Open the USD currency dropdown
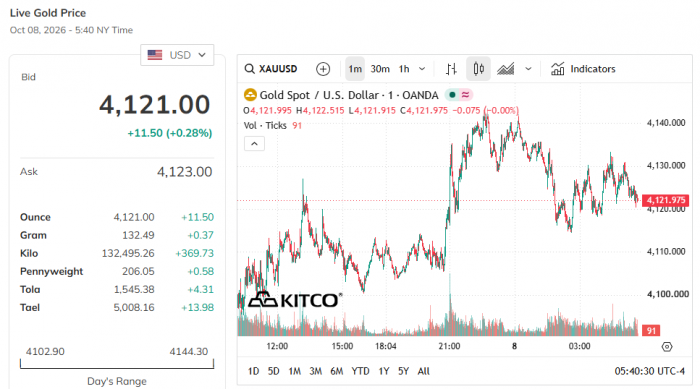This screenshot has width=700, height=389. coord(177,55)
